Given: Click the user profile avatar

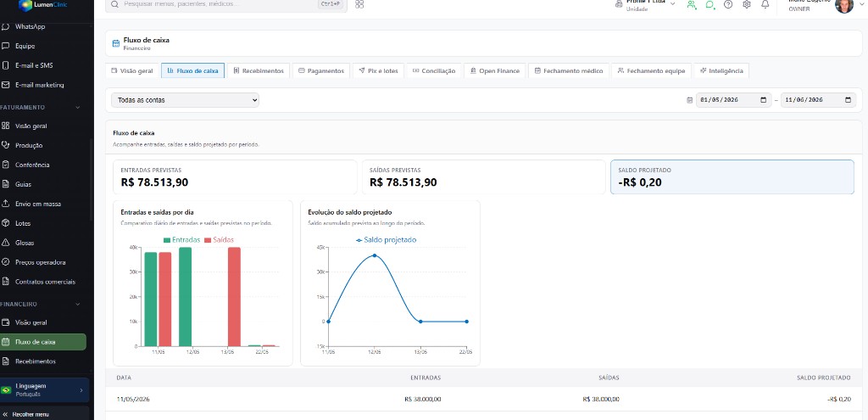Looking at the screenshot, I should (844, 5).
